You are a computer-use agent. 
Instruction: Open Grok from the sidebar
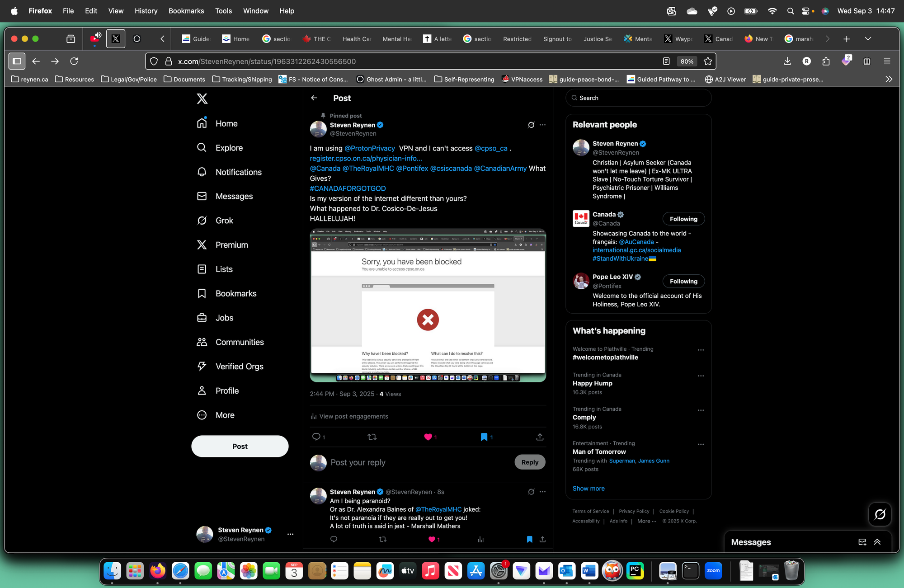(x=215, y=221)
